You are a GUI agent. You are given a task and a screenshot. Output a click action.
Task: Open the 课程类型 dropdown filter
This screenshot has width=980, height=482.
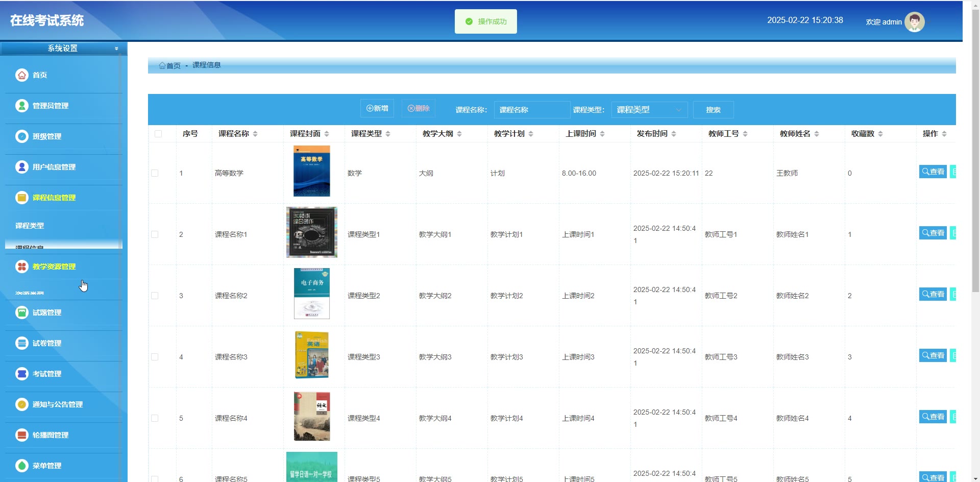click(x=649, y=110)
